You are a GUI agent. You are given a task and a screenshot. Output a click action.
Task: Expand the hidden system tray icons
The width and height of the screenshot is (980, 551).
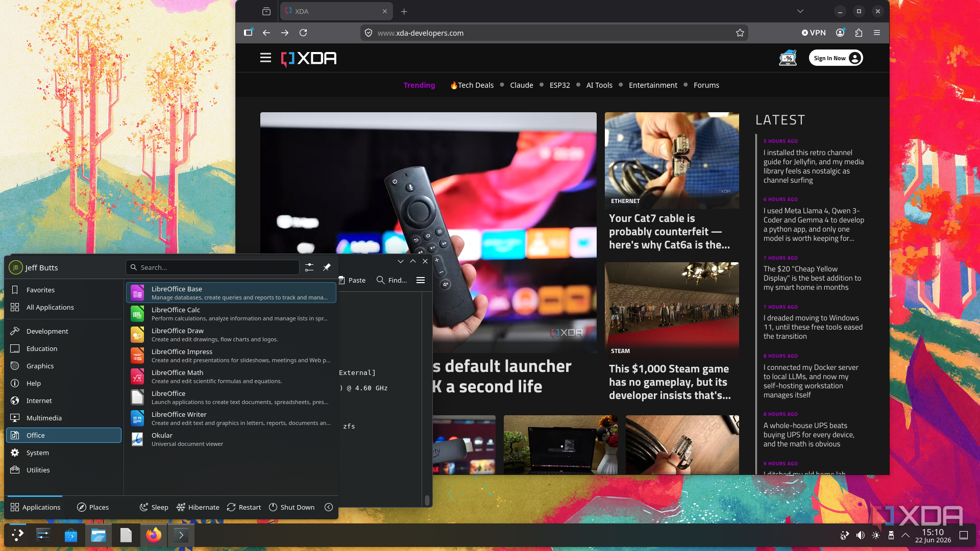[905, 535]
